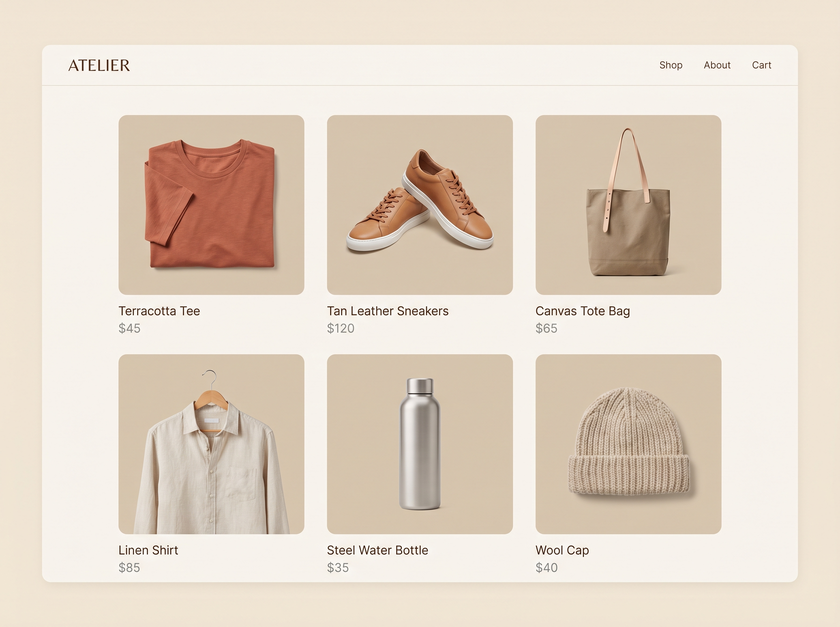Select the Terracotta Tee product image
840x627 pixels.
[x=211, y=205]
